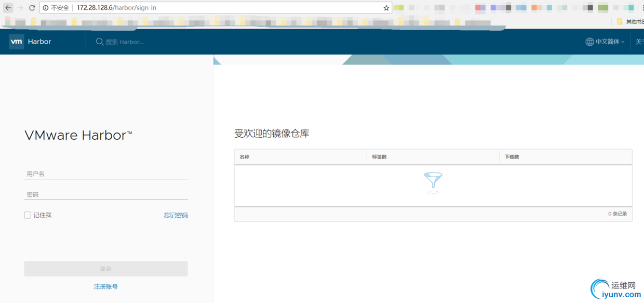This screenshot has width=644, height=303.
Task: Reload the Harbor sign-in page
Action: coord(32,8)
